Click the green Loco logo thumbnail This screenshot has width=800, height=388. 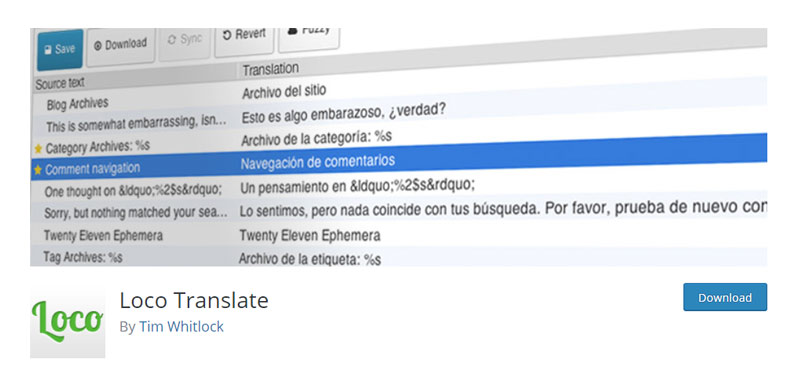(x=67, y=322)
